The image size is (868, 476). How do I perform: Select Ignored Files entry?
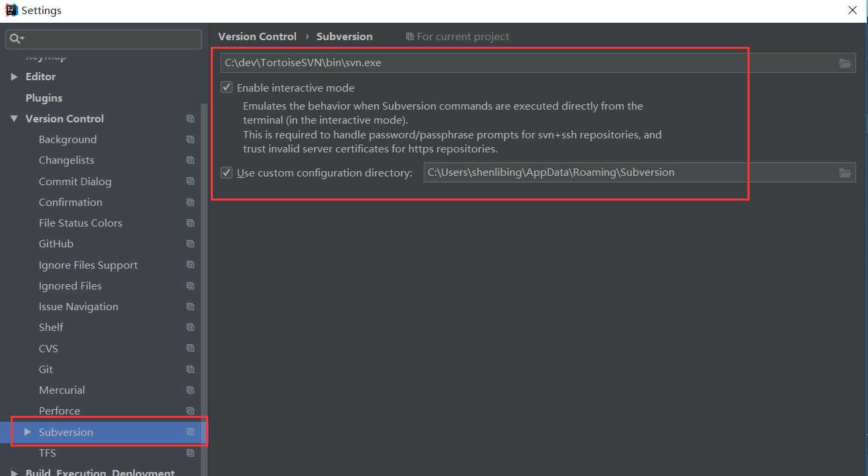tap(70, 285)
